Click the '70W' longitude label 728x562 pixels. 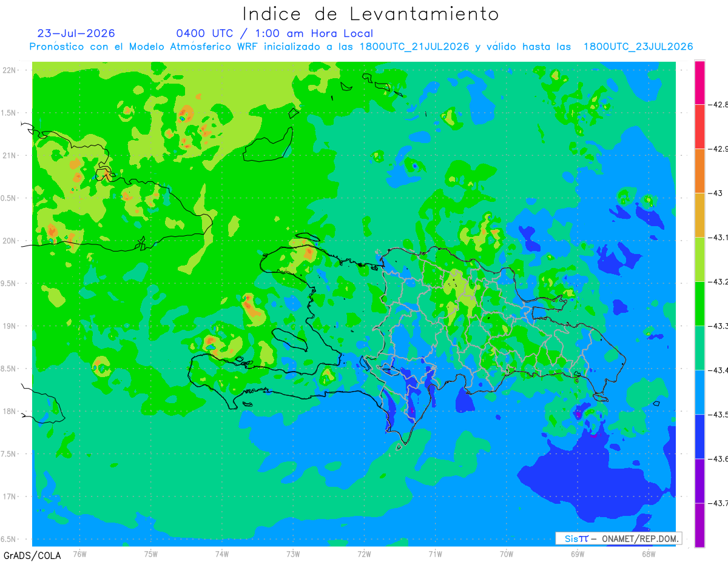[506, 554]
